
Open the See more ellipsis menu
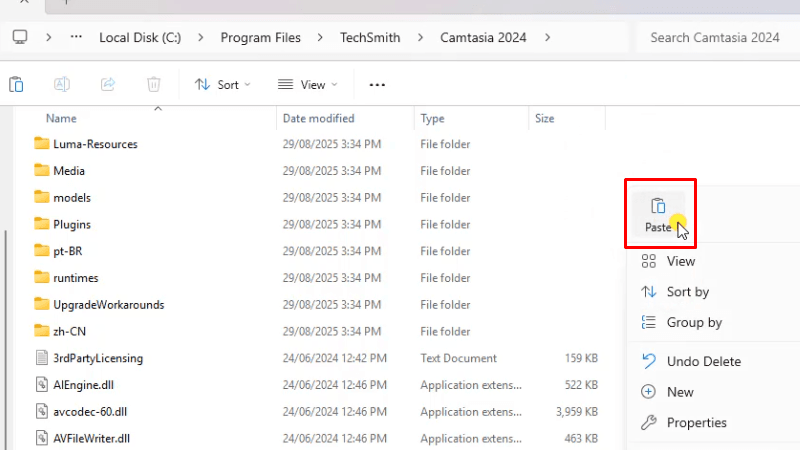click(x=377, y=85)
